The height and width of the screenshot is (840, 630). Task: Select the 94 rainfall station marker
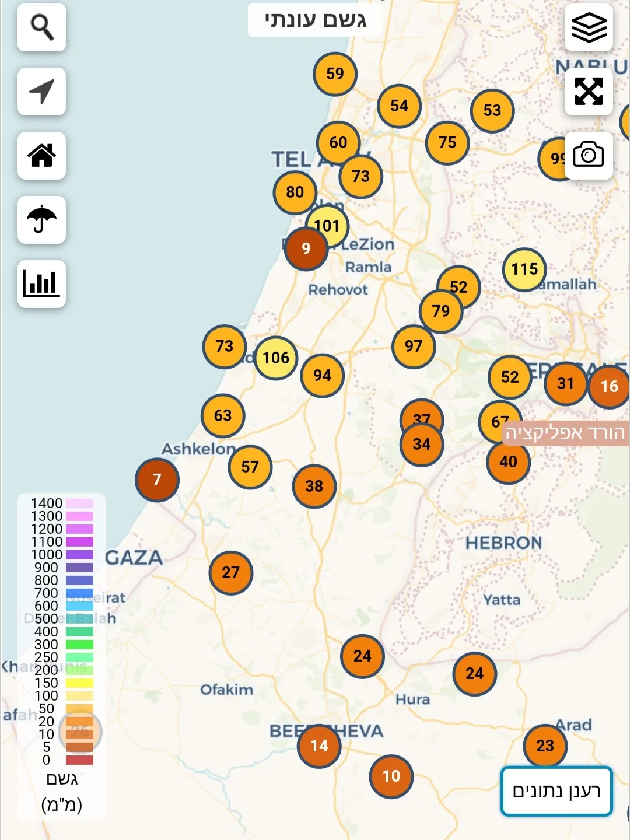pos(322,376)
